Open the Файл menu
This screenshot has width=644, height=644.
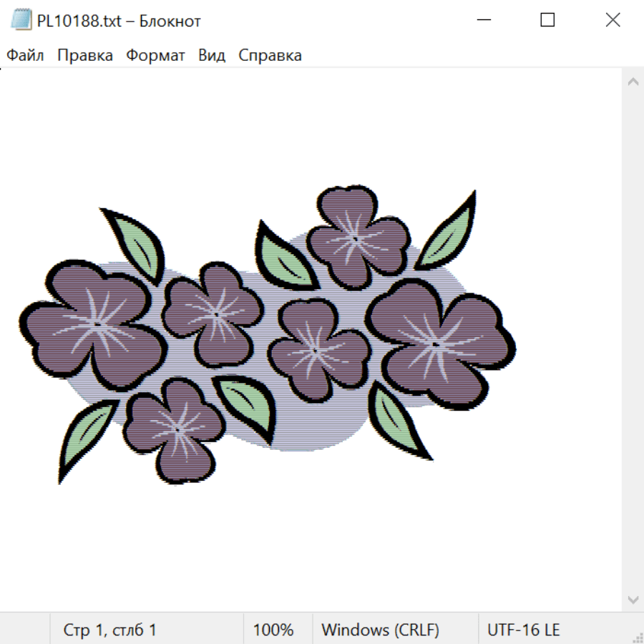[x=26, y=56]
